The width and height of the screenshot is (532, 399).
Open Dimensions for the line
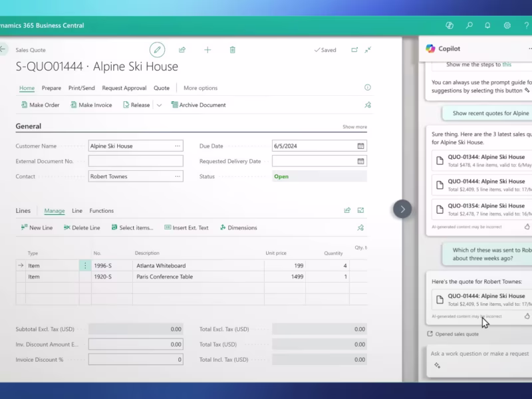239,227
